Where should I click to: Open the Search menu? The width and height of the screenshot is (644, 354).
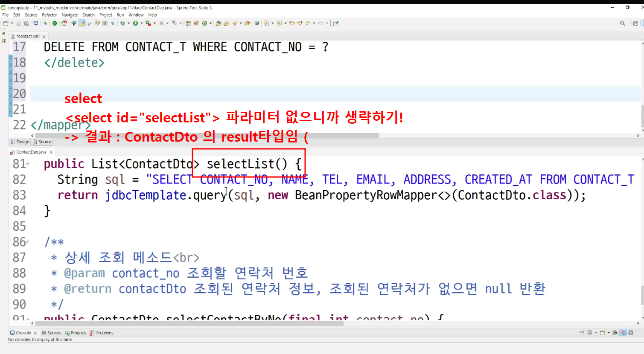(88, 15)
